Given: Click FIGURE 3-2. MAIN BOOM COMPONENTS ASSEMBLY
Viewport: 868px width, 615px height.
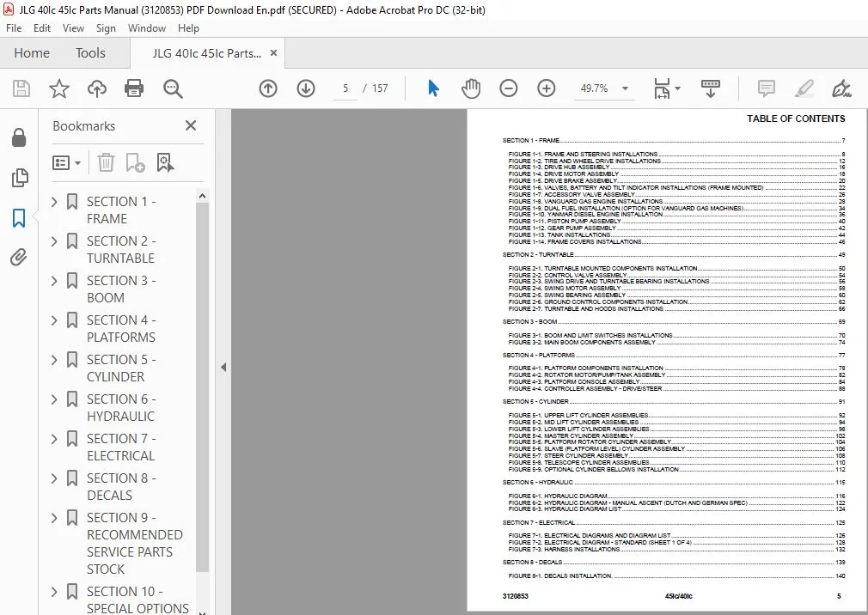Looking at the screenshot, I should (x=676, y=343).
